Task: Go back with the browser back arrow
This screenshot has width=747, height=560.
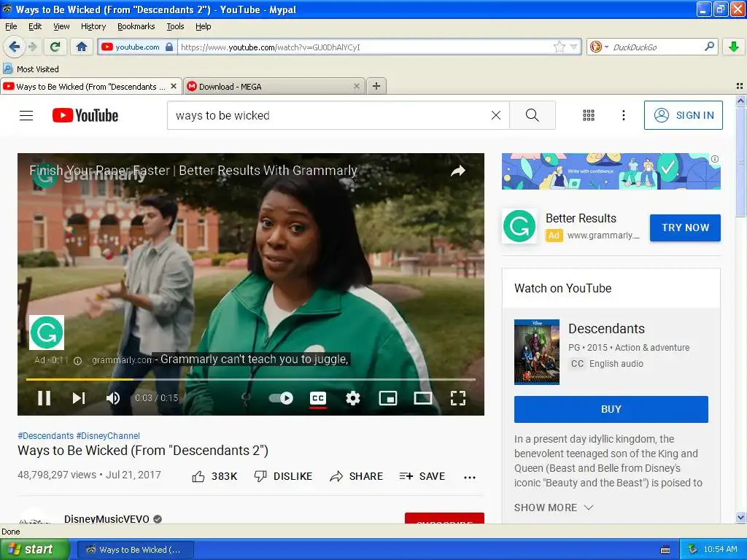Action: point(14,47)
